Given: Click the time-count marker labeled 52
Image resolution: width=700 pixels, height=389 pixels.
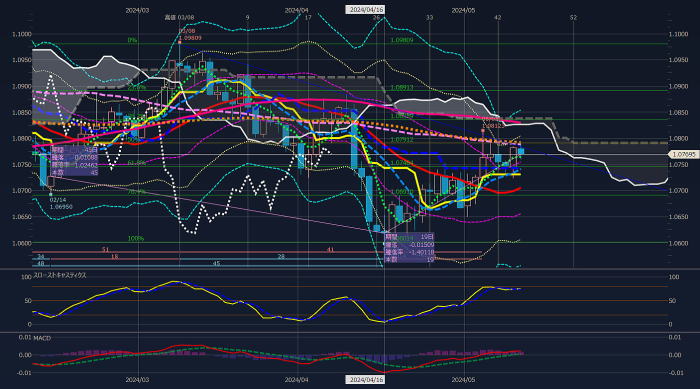Looking at the screenshot, I should tap(573, 17).
